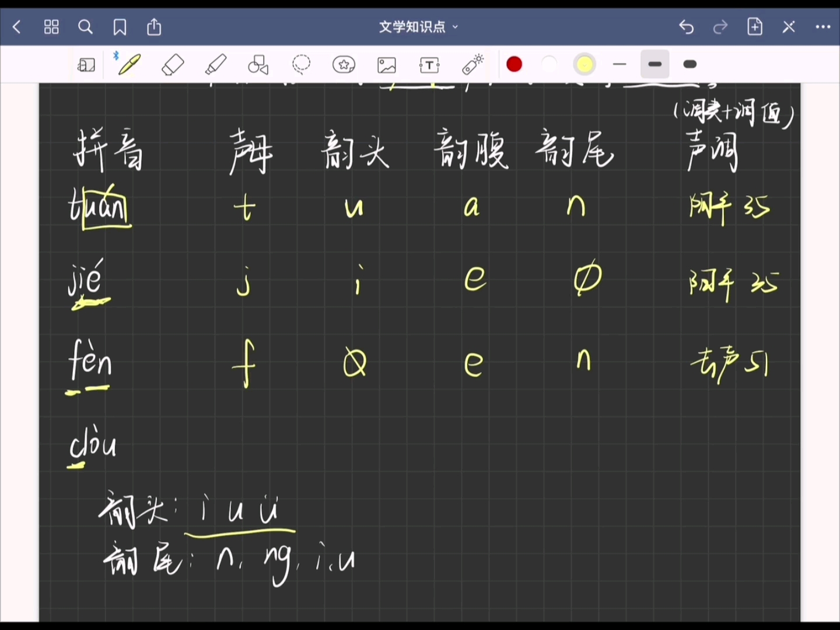The height and width of the screenshot is (630, 840).
Task: Select the Shapes tool
Action: [x=258, y=65]
